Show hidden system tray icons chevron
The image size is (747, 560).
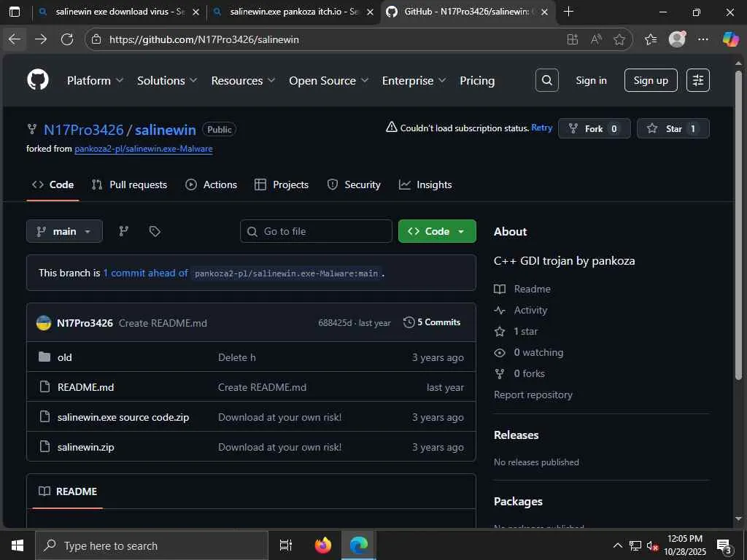(617, 545)
